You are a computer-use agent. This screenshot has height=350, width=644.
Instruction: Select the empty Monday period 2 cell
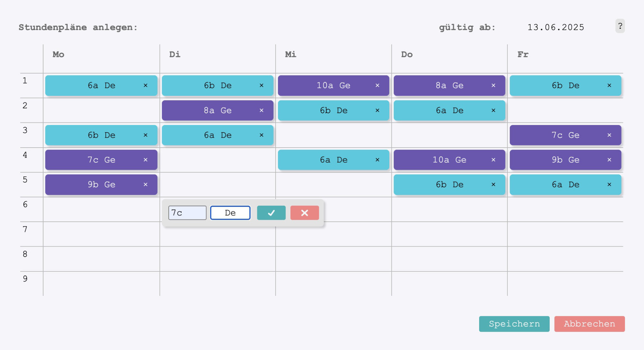click(101, 110)
